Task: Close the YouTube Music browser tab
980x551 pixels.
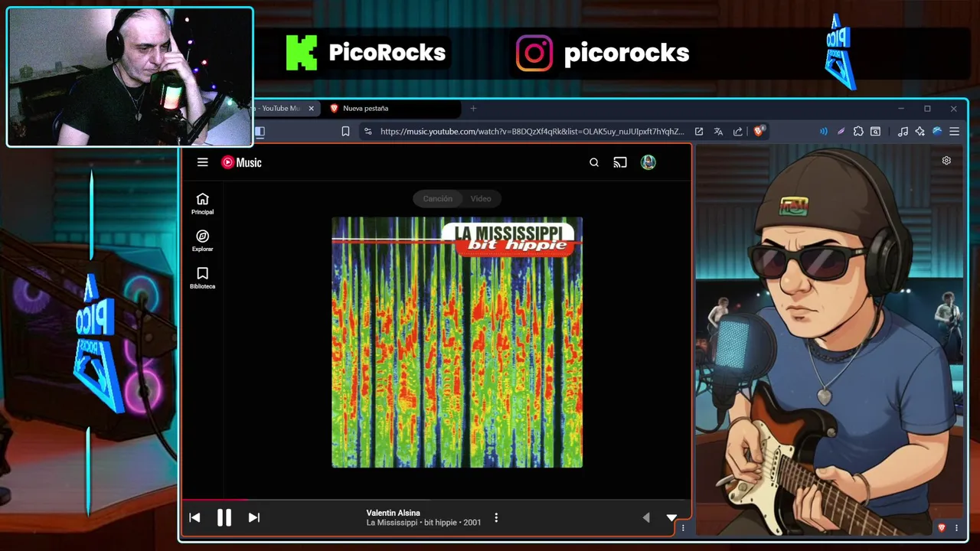Action: [x=311, y=109]
